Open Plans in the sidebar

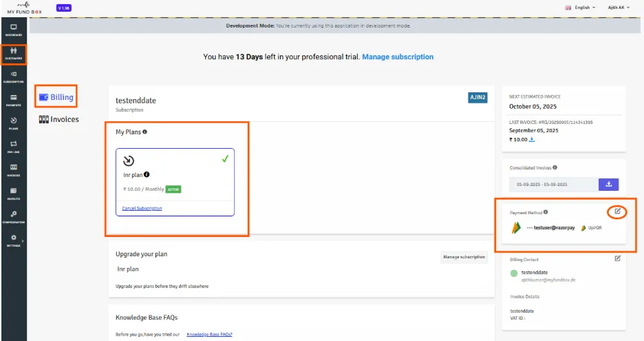[14, 124]
